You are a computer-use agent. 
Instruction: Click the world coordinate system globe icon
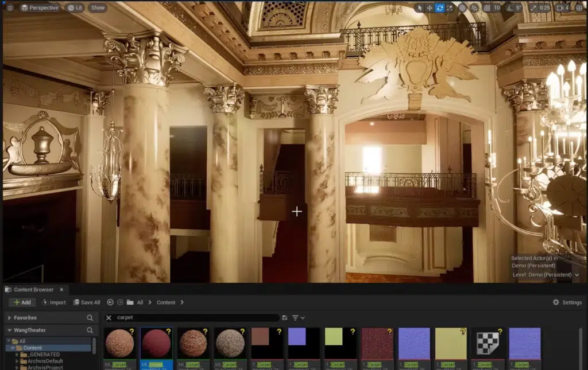pyautogui.click(x=463, y=8)
